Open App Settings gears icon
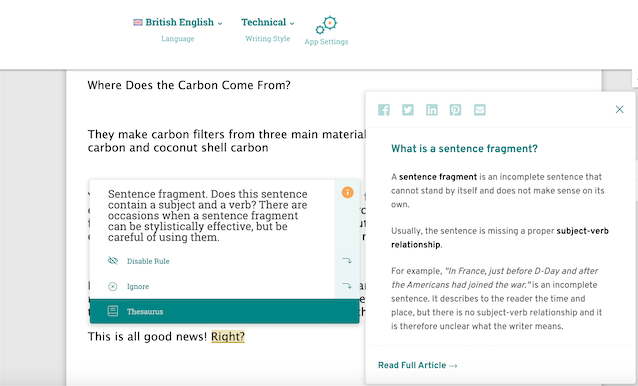 326,25
